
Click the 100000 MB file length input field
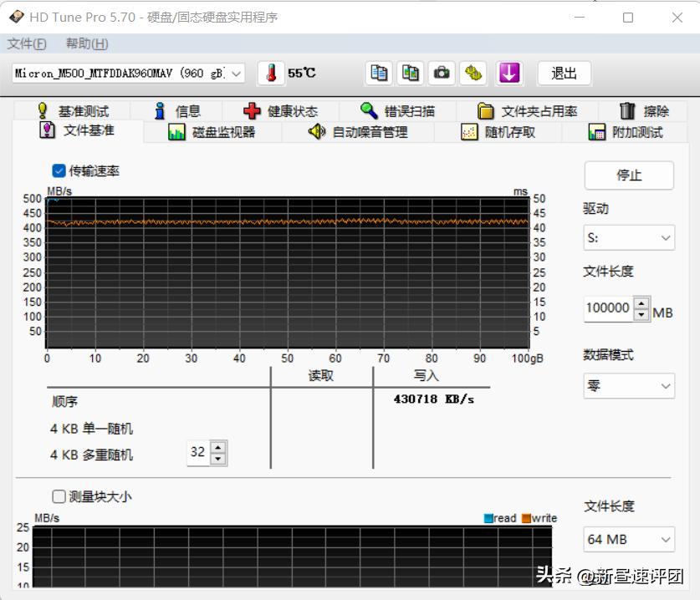click(606, 308)
